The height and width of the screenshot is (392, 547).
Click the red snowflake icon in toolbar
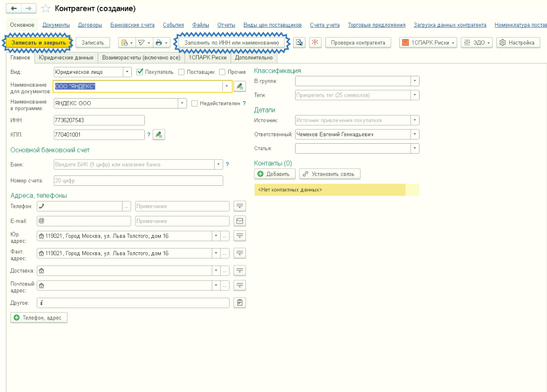315,43
